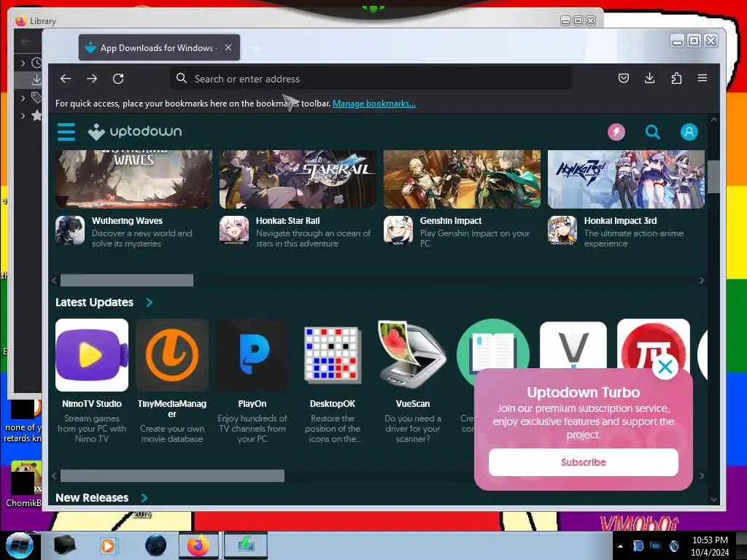Open the pink Uptodown Turbo lightning icon
Image resolution: width=747 pixels, height=560 pixels.
pyautogui.click(x=616, y=132)
